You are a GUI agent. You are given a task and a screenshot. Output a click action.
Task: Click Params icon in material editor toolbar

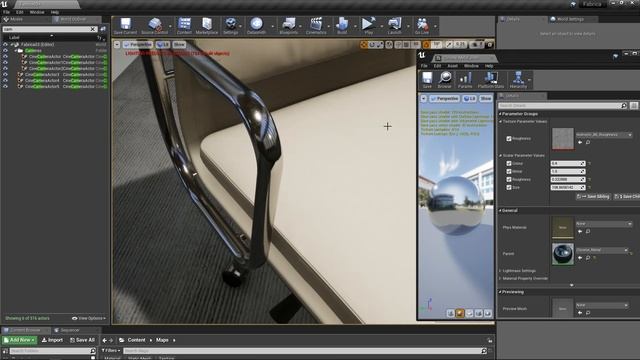(x=465, y=80)
